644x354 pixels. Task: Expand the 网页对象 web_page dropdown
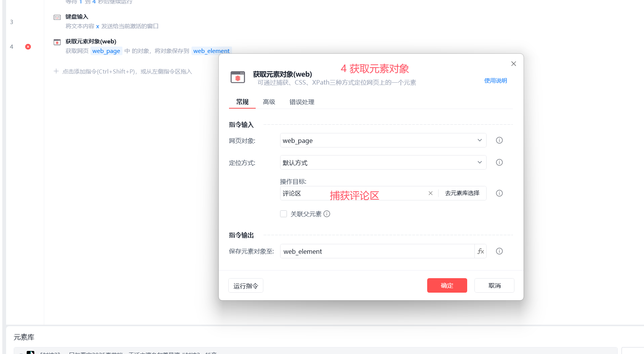point(383,140)
